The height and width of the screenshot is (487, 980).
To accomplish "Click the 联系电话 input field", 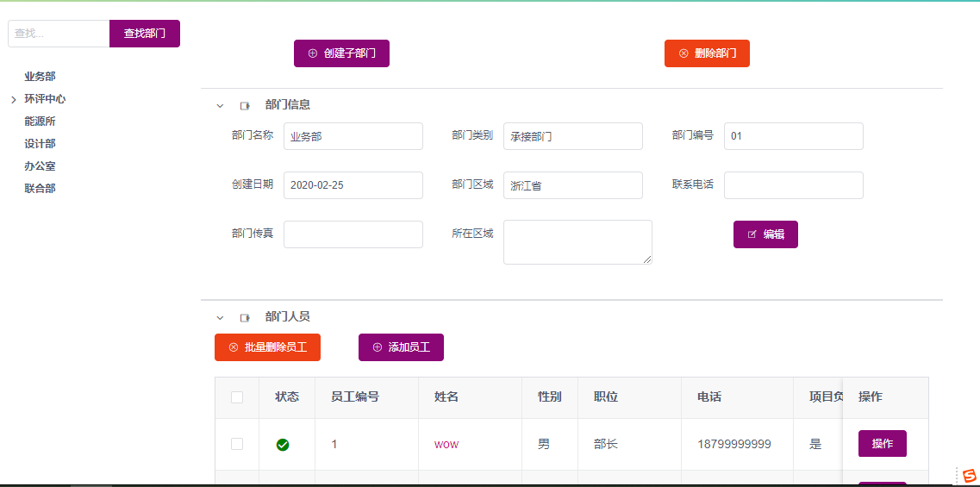I will (793, 185).
